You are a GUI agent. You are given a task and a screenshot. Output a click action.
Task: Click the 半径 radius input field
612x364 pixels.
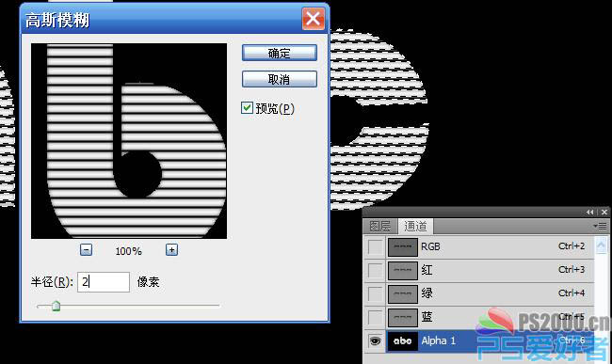[x=104, y=282]
